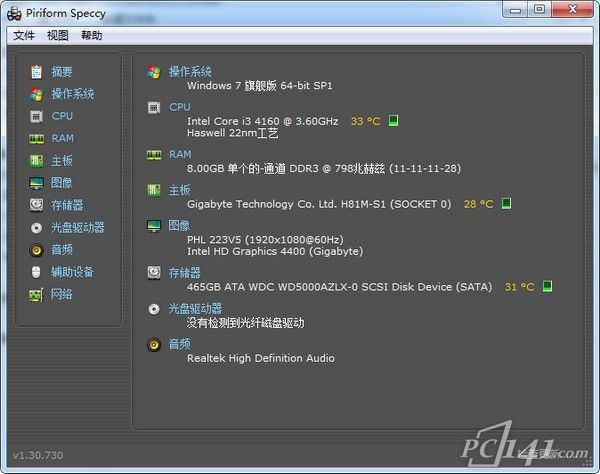Open the 视图 menu
600x474 pixels.
(58, 36)
